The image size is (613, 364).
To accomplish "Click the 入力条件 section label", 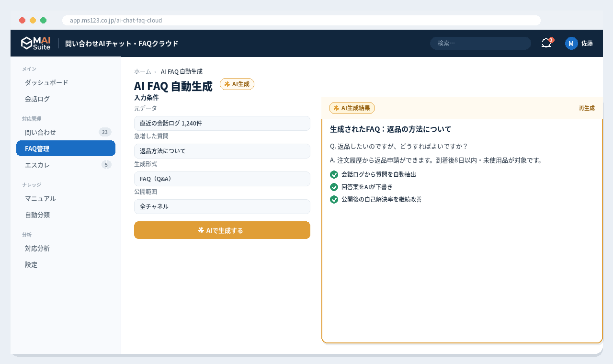I will (x=147, y=98).
